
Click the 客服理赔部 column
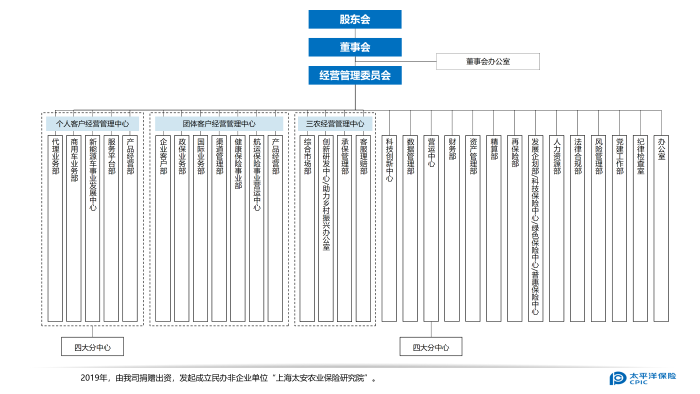point(363,228)
